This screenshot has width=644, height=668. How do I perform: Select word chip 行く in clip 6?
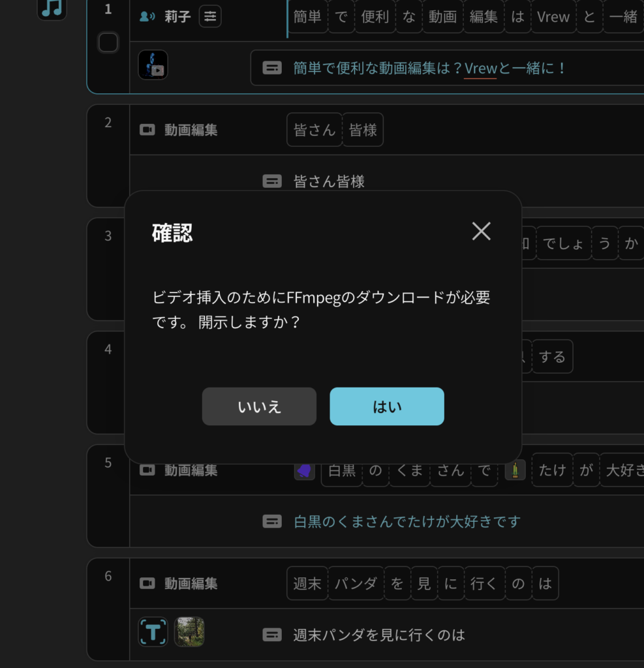485,583
